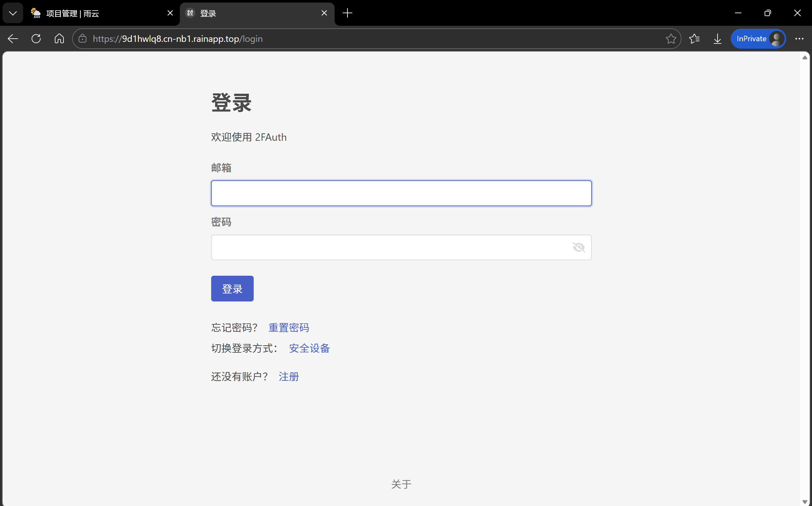
Task: Open the InPrivate profile button
Action: 758,39
